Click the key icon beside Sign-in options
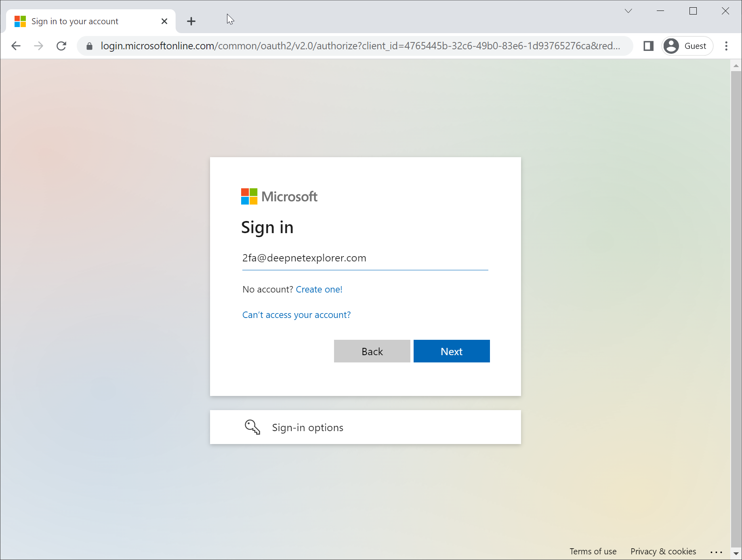Screen dimensions: 742x560 (252, 427)
